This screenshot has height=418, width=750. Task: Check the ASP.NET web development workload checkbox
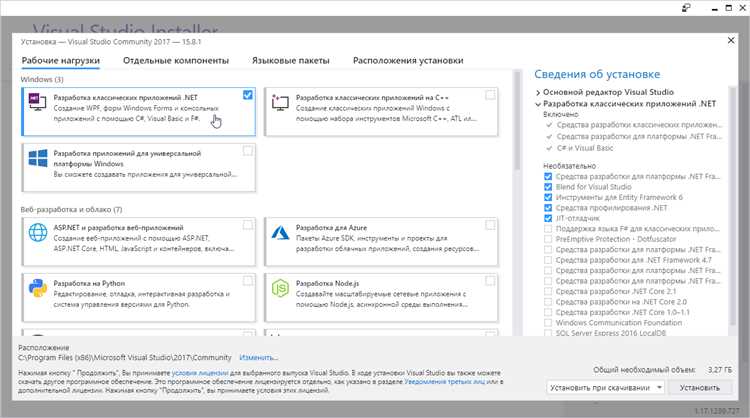click(248, 225)
